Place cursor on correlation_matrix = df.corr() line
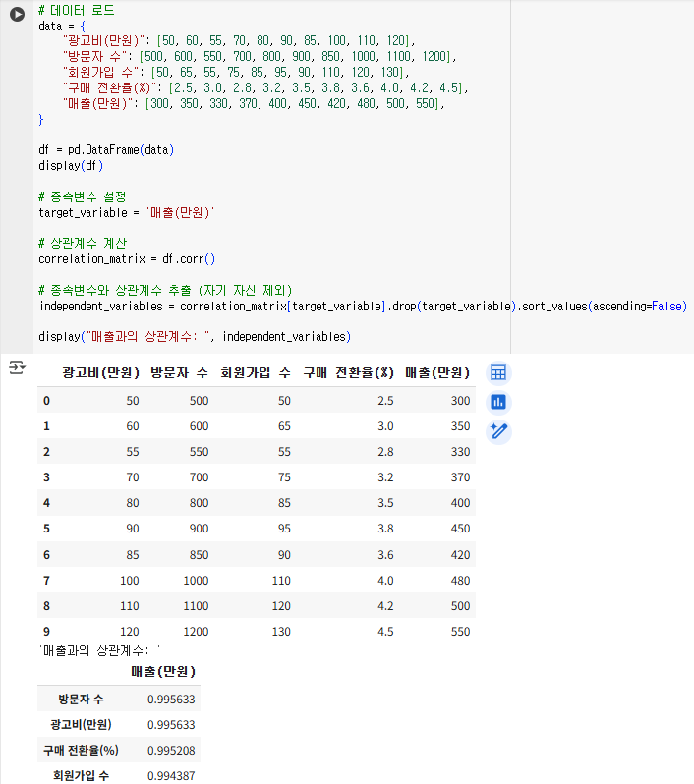 click(127, 259)
